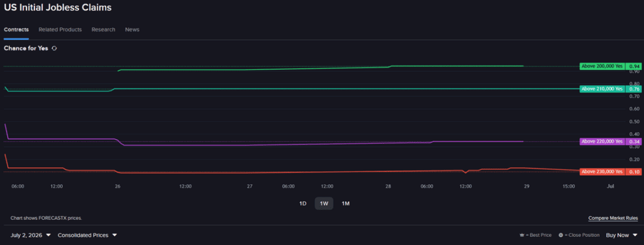Screen dimensions: 644x245
Task: Select the 1D chart range
Action: tap(303, 203)
